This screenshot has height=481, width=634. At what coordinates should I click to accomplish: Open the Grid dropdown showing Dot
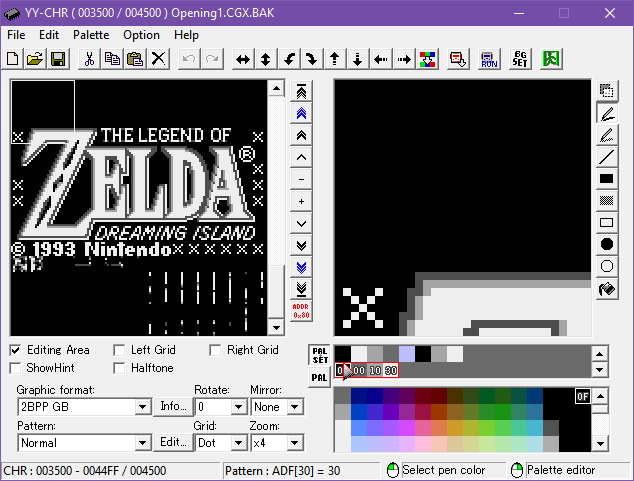coord(239,443)
